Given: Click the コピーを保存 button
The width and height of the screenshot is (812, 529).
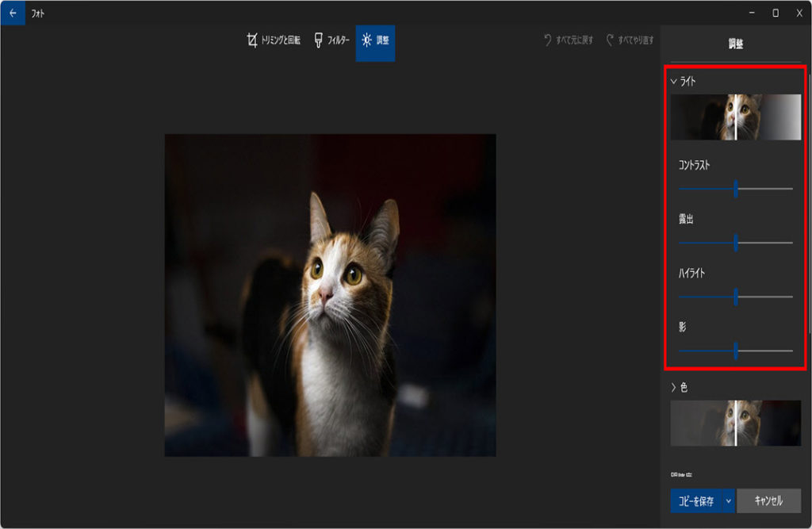Looking at the screenshot, I should click(x=695, y=501).
